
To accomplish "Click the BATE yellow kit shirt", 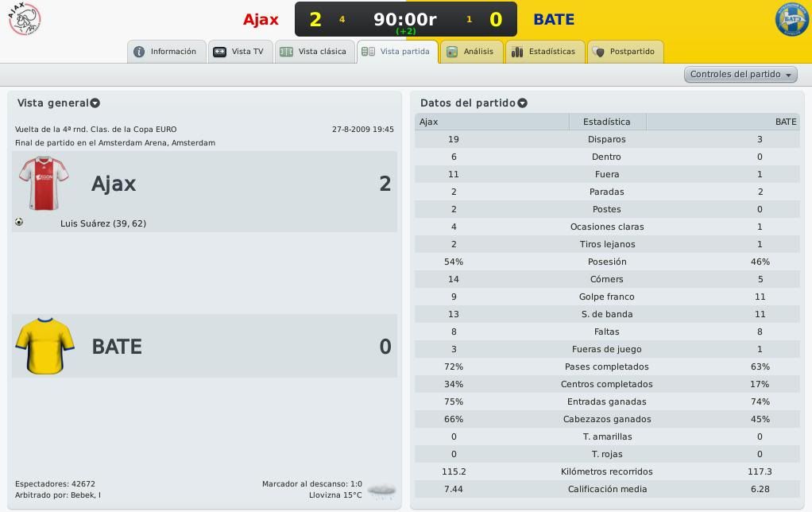I will pyautogui.click(x=44, y=346).
